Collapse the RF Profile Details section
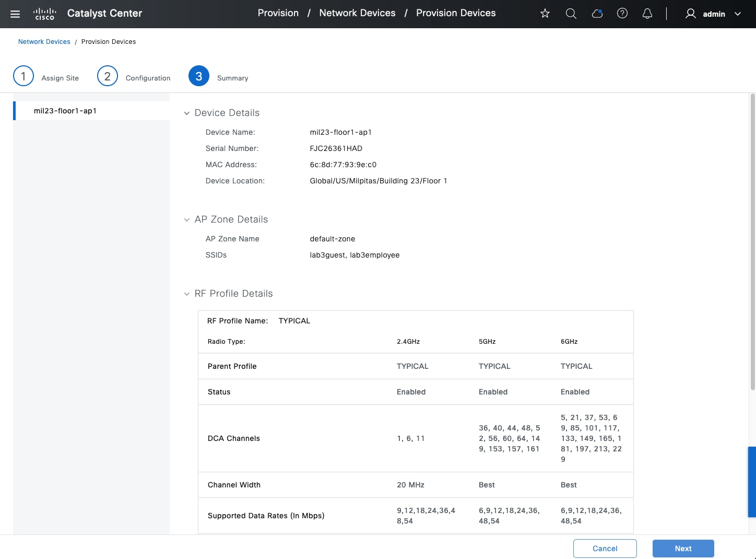Screen dimensions: 756x559 [x=187, y=294]
